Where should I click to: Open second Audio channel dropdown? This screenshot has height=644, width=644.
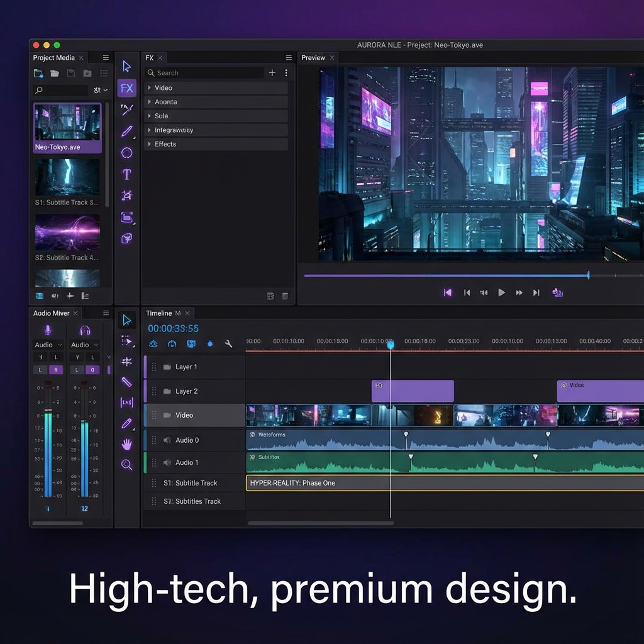pos(85,345)
